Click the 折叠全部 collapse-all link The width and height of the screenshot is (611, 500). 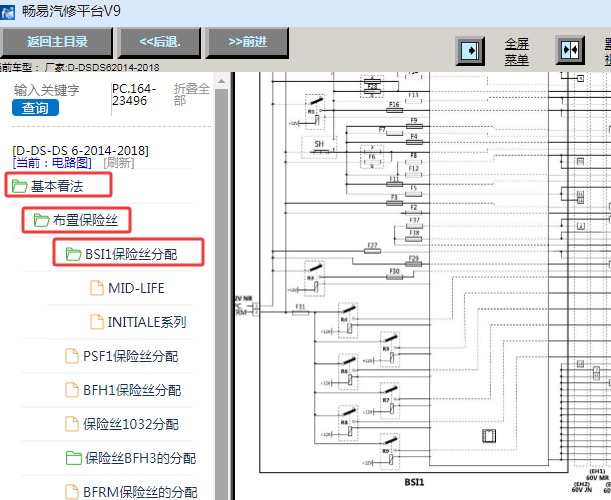(x=191, y=94)
